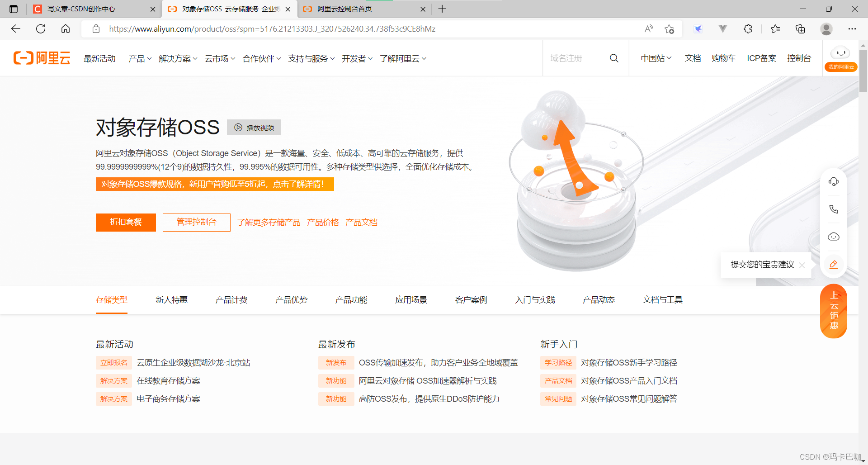Image resolution: width=868 pixels, height=465 pixels.
Task: Select the 产品功能 tab
Action: [x=351, y=299]
